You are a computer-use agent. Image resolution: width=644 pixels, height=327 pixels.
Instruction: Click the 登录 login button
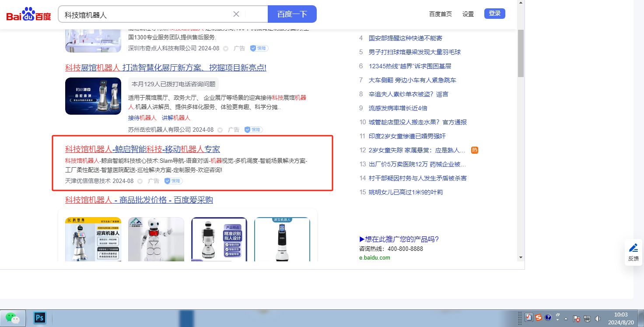495,14
